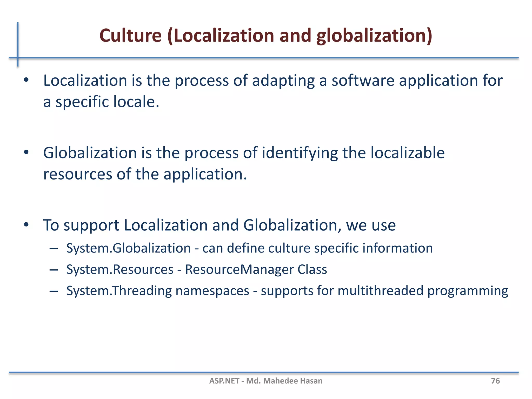Click the third bullet dot marker

click(26, 225)
